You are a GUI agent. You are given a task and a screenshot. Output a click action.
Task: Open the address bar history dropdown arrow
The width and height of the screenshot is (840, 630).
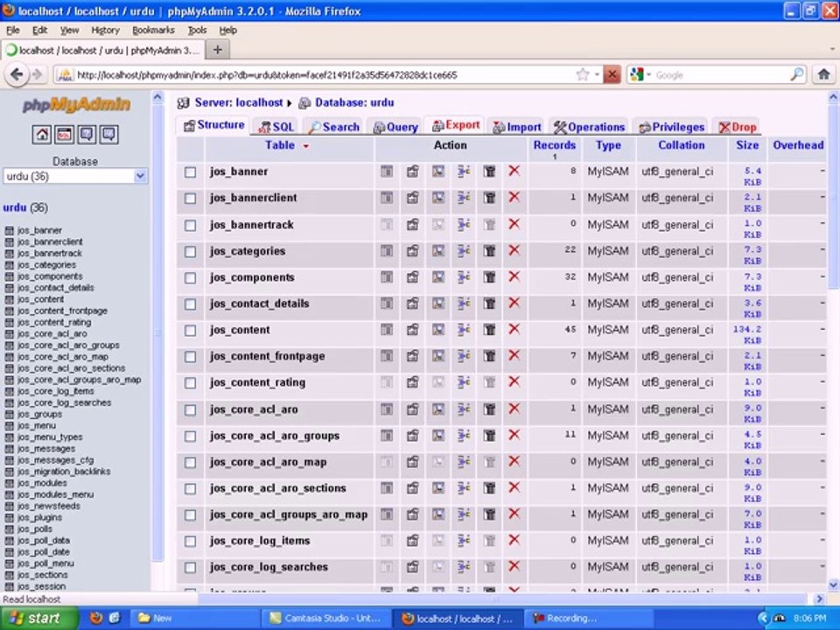pos(597,74)
